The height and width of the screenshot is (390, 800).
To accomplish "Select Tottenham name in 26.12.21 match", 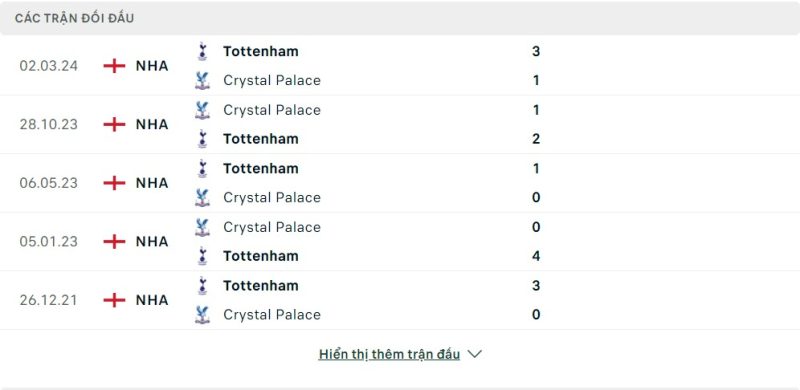I will pos(261,285).
